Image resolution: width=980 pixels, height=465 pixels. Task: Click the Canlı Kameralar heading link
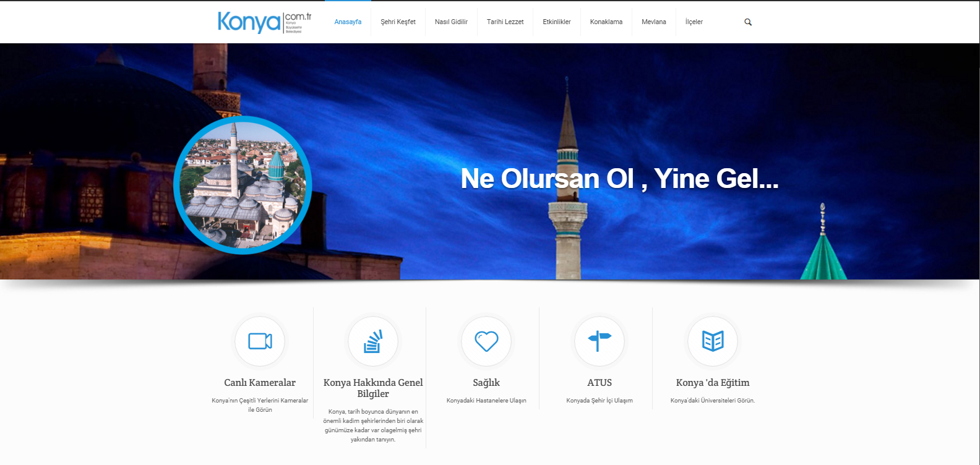260,383
